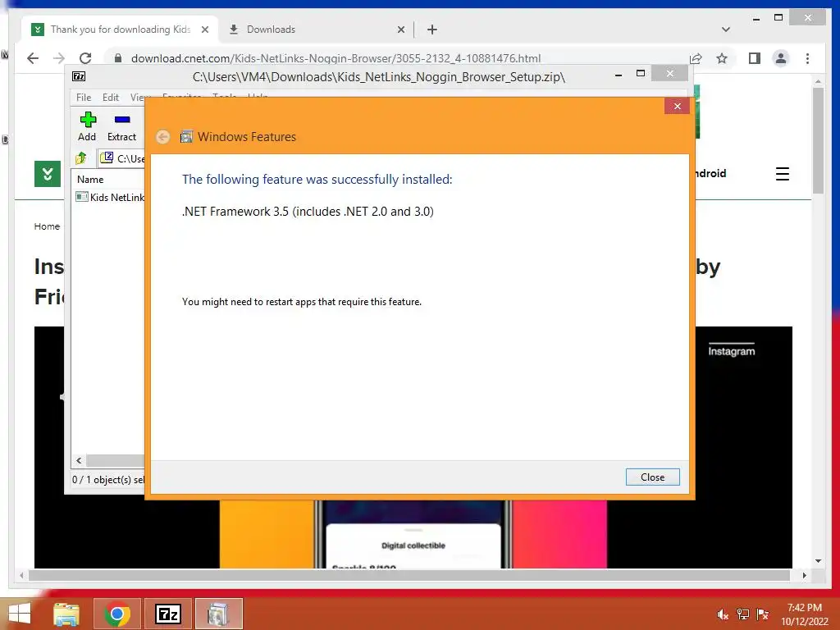840x630 pixels.
Task: Click Chrome back navigation arrow
Action: (x=33, y=58)
